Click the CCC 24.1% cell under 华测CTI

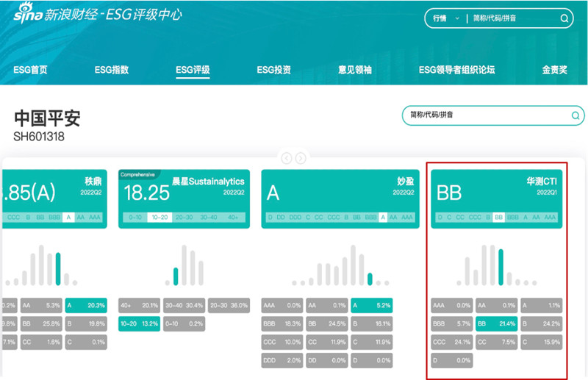[451, 342]
